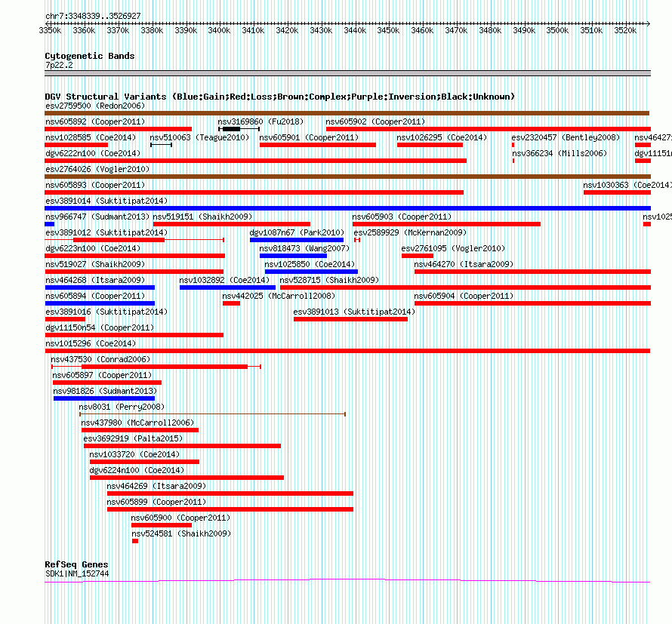The width and height of the screenshot is (672, 624).
Task: Open nsv605893 (Cooper2011) variant
Action: (95, 185)
